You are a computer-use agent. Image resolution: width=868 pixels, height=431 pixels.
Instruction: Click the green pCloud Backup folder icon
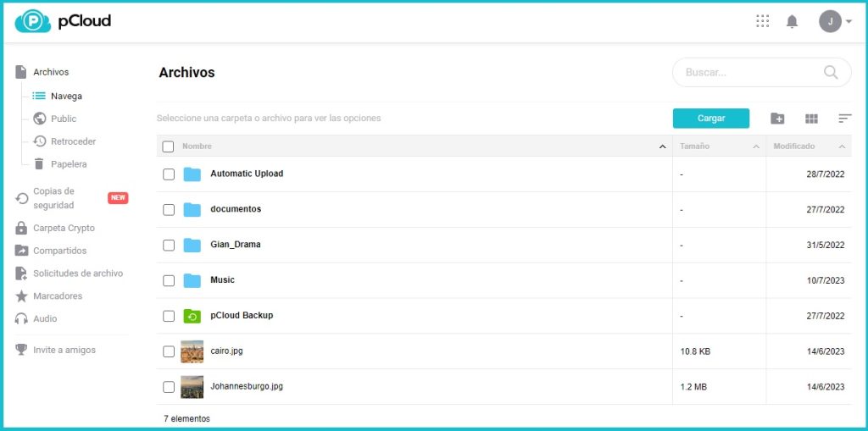192,316
